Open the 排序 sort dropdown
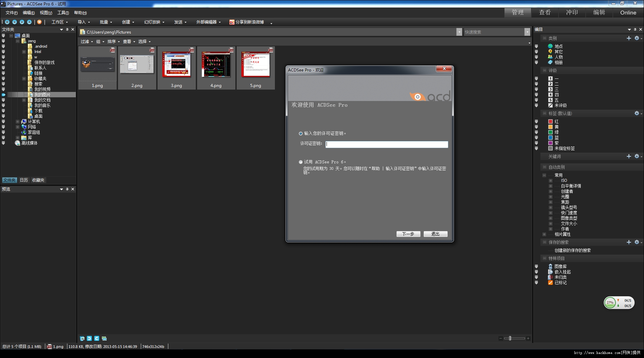Image resolution: width=644 pixels, height=358 pixels. pyautogui.click(x=114, y=42)
